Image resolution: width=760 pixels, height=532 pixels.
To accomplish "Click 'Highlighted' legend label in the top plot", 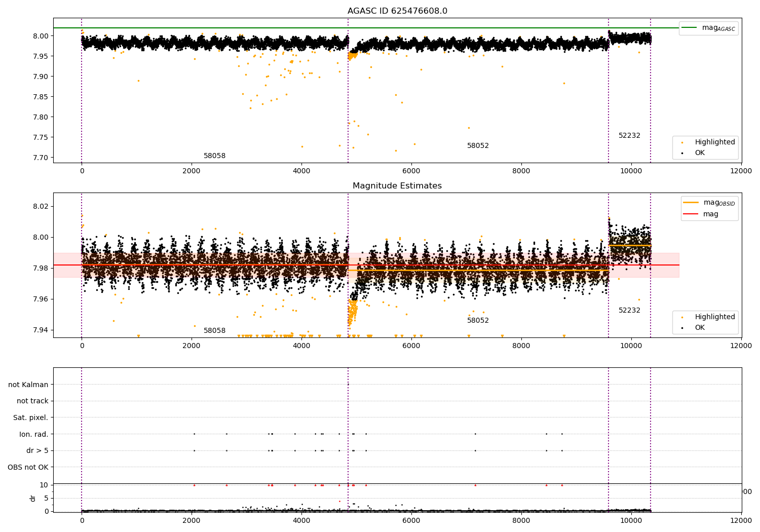I will click(714, 142).
